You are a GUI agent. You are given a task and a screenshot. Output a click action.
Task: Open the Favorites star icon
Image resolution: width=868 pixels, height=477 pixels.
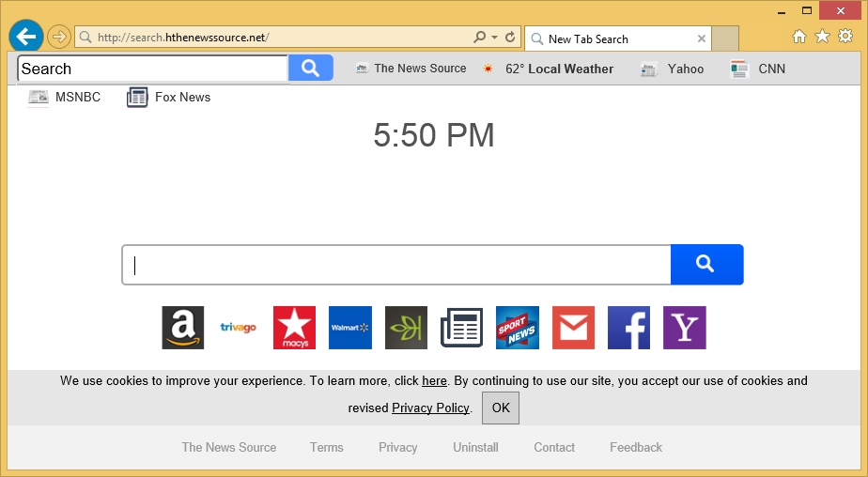pyautogui.click(x=823, y=37)
